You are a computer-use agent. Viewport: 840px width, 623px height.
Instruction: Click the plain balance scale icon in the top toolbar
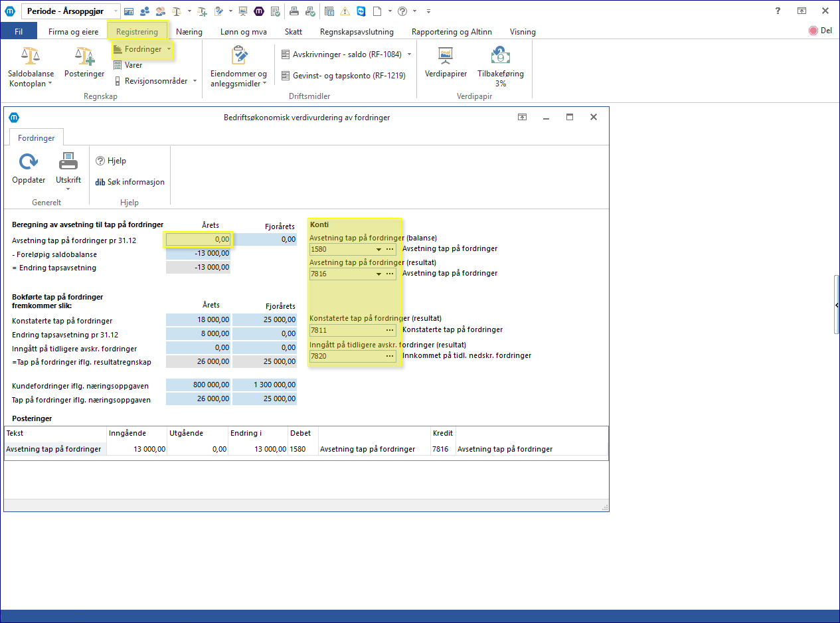177,11
